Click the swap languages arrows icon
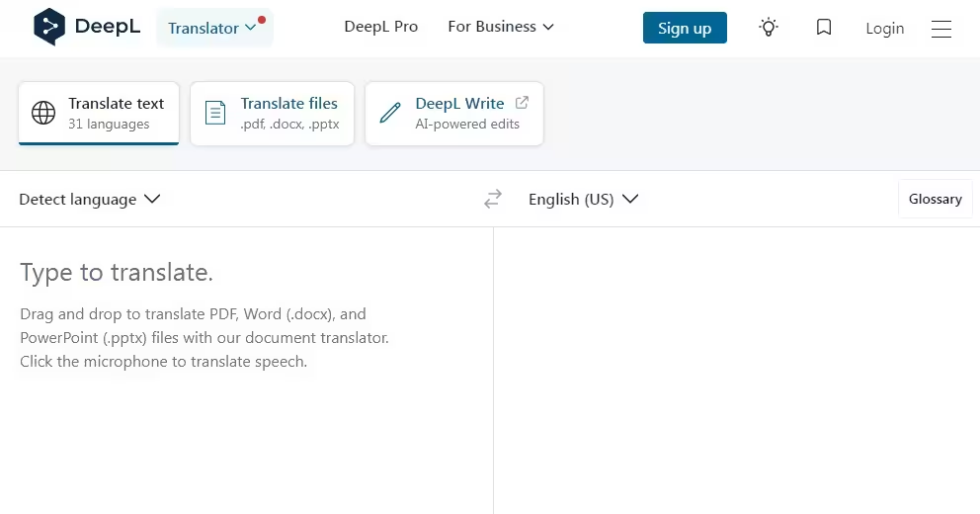Viewport: 980px width, 514px height. coord(493,200)
